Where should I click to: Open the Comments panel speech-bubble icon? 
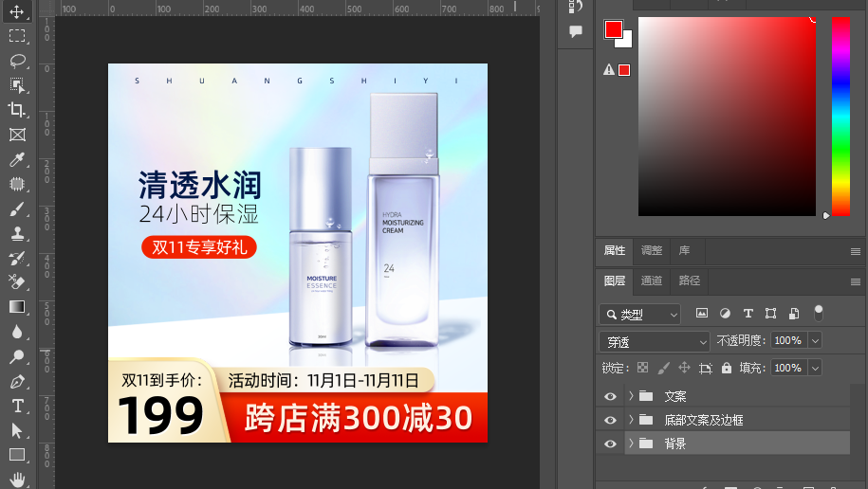click(576, 31)
